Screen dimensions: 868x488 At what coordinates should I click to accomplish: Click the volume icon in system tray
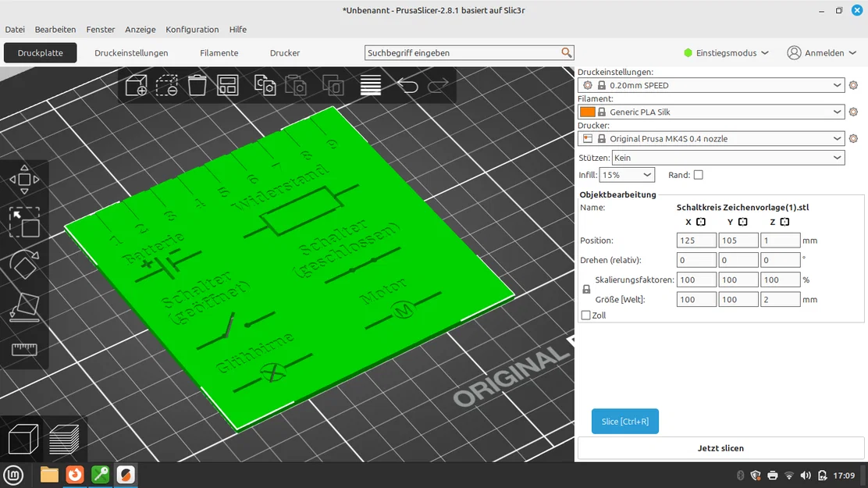click(806, 476)
